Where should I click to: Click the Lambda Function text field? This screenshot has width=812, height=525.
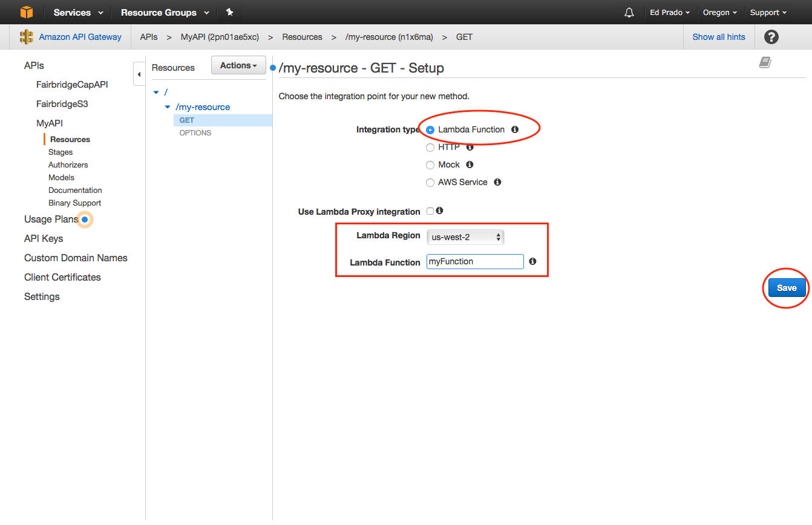475,261
